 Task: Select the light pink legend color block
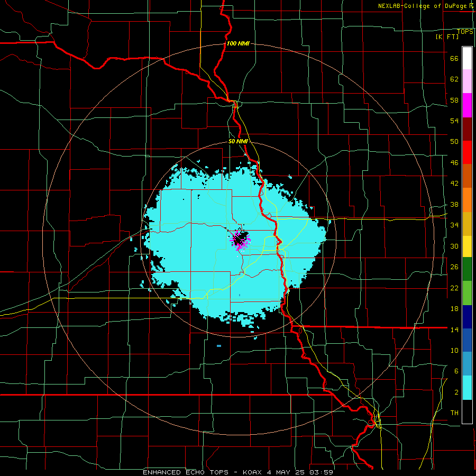[467, 81]
